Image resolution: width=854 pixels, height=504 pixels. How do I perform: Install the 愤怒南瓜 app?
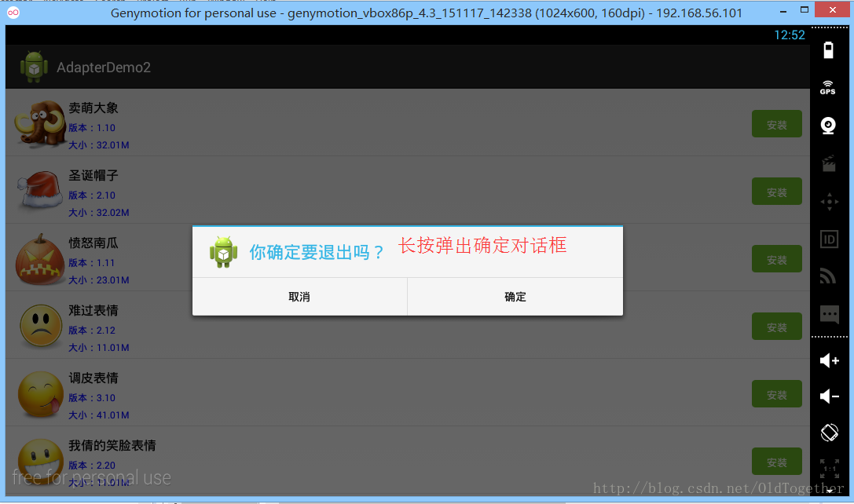coord(777,259)
